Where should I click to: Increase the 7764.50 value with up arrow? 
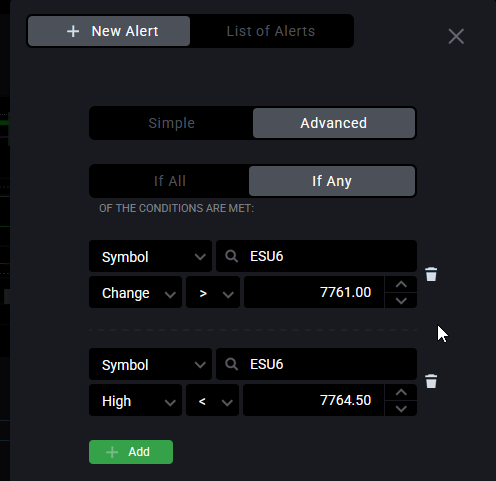tap(401, 392)
